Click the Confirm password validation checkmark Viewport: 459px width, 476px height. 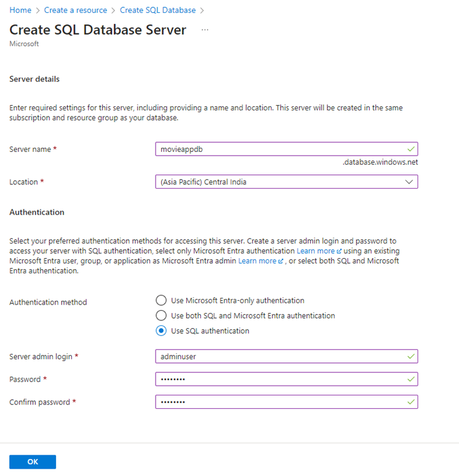(411, 402)
